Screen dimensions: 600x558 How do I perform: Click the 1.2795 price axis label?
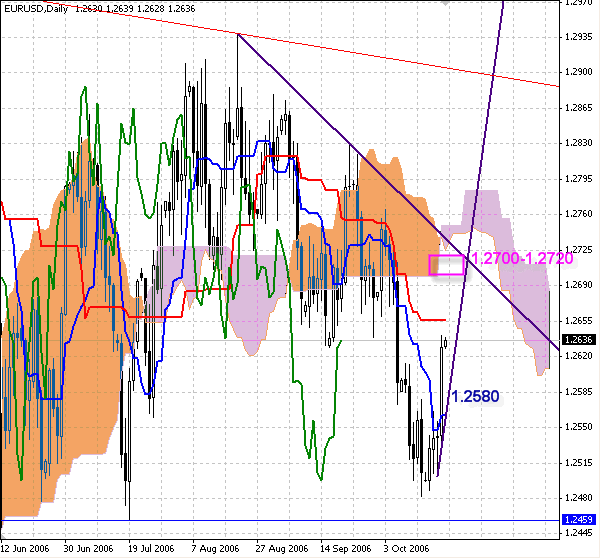point(579,179)
